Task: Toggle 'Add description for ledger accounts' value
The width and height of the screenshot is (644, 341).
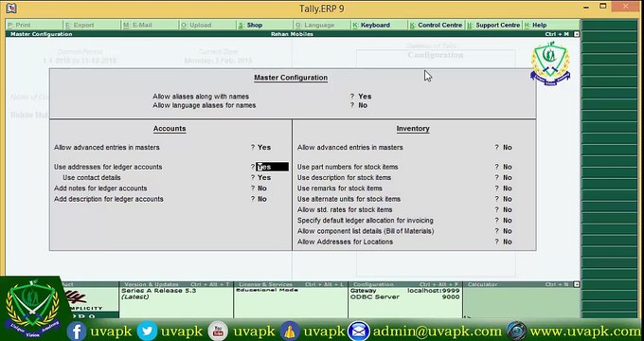Action: coord(262,199)
